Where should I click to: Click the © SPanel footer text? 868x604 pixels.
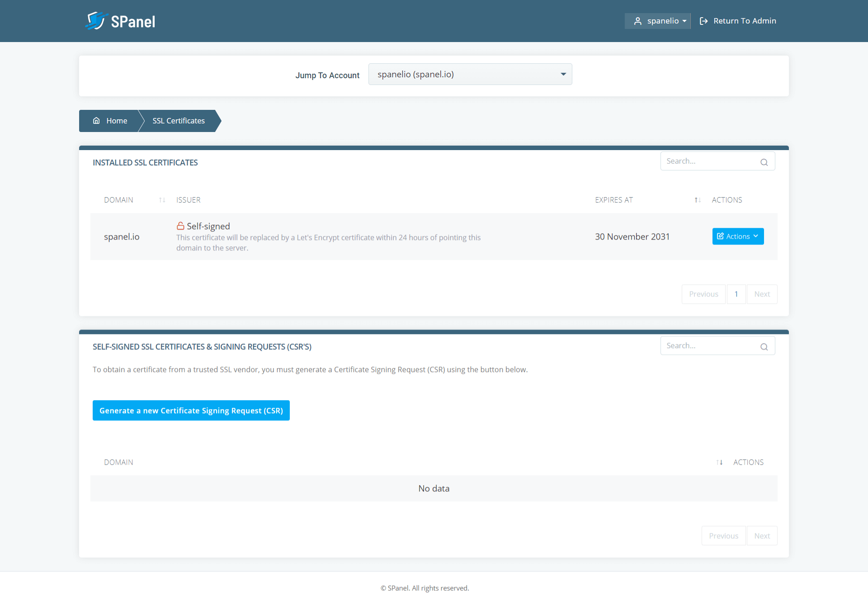(x=425, y=588)
